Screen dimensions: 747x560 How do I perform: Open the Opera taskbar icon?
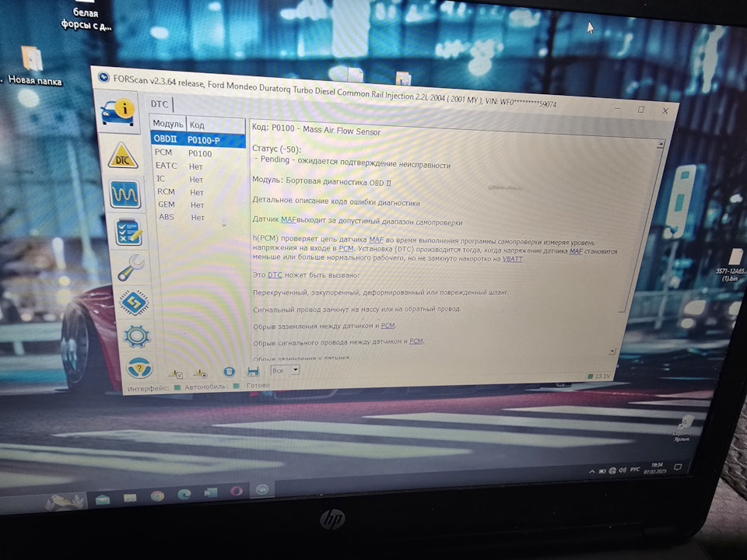coord(237,492)
